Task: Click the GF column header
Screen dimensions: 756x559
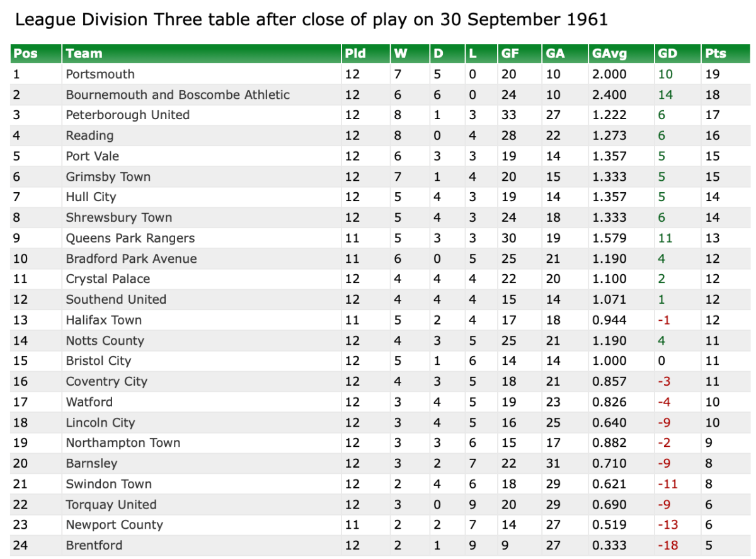Action: [510, 54]
